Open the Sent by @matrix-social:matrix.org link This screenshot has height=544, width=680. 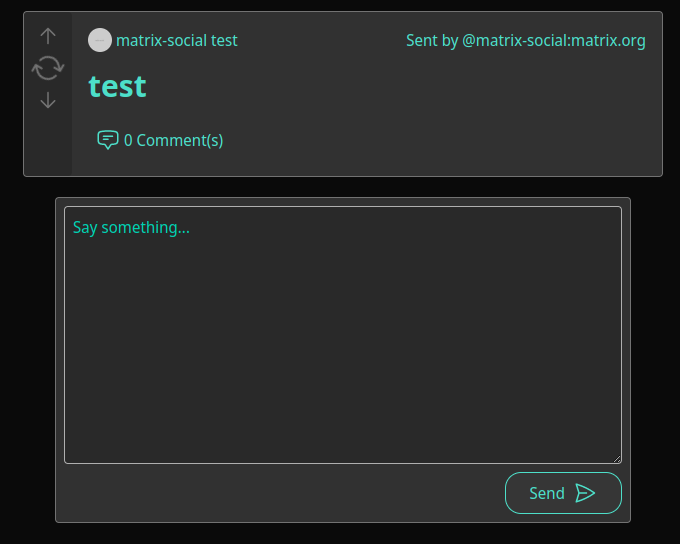click(526, 40)
